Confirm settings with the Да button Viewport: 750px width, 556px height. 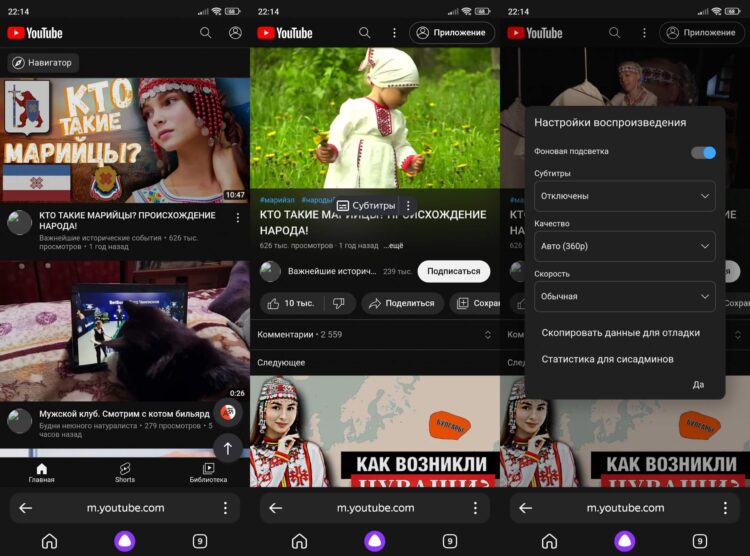click(x=698, y=384)
